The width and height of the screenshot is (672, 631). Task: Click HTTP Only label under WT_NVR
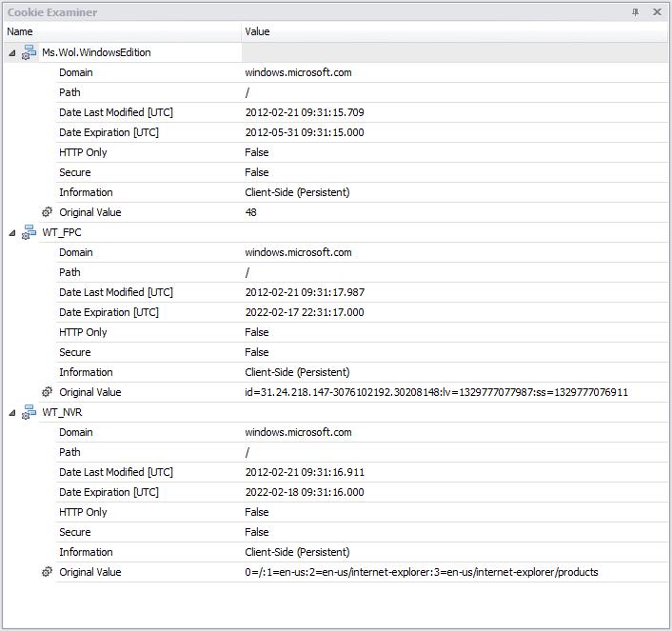tap(83, 512)
